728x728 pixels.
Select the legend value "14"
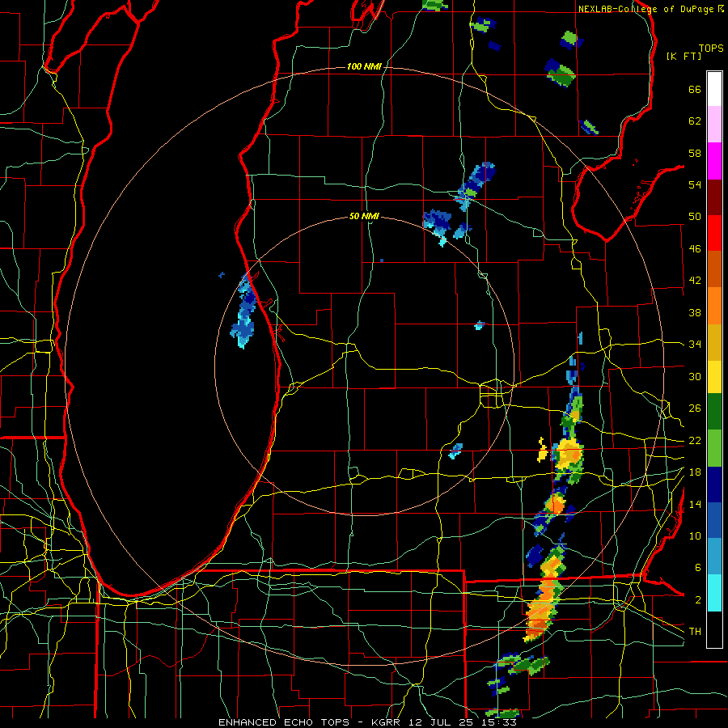pos(695,504)
